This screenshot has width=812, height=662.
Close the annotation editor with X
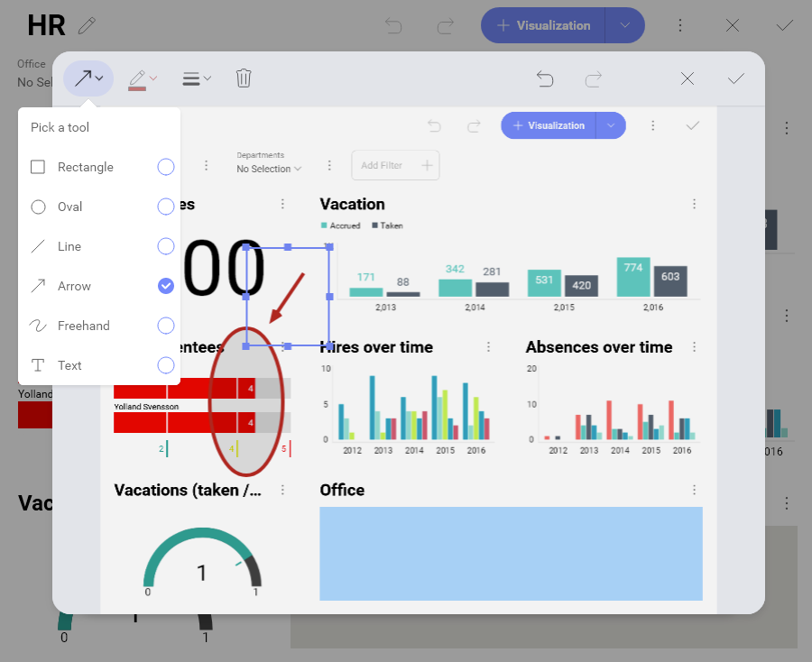click(687, 78)
